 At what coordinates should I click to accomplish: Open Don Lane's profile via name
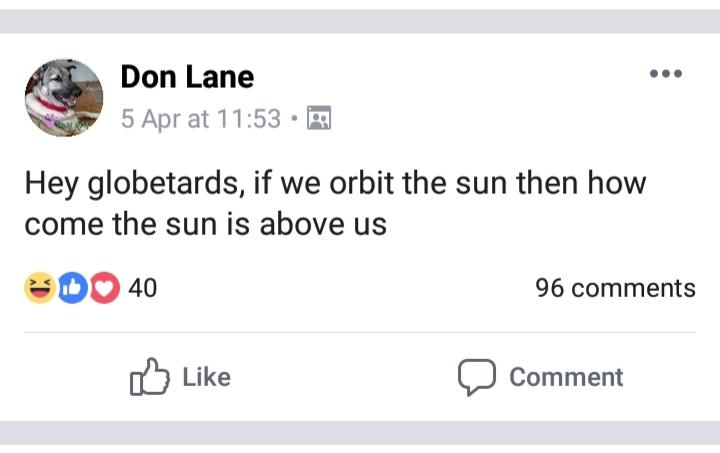click(x=187, y=77)
